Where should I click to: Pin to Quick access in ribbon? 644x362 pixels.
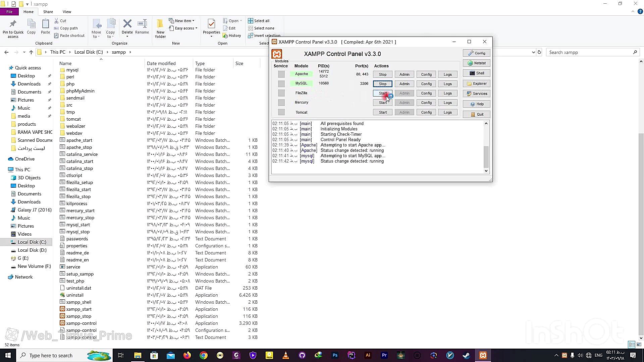pos(13,29)
